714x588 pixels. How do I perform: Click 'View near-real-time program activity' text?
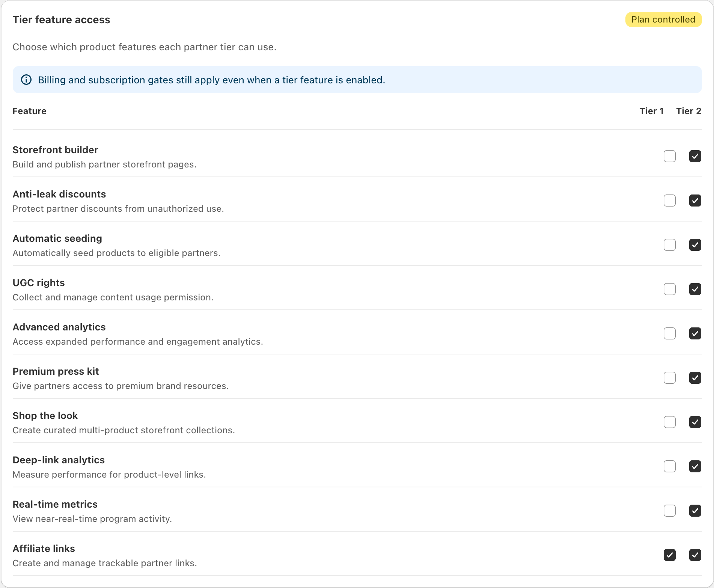(92, 519)
